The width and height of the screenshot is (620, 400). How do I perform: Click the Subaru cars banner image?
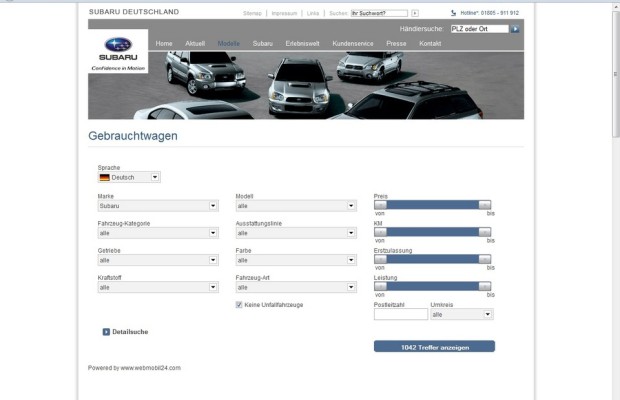306,85
